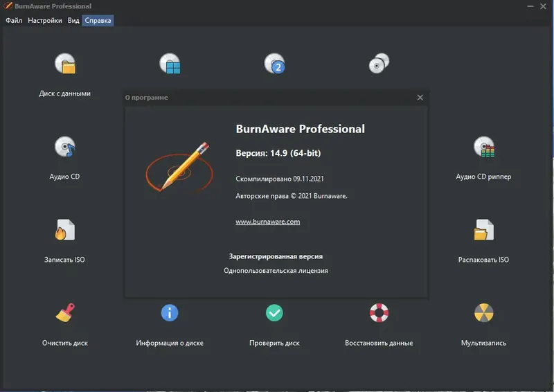Open the Файл menu

[14, 21]
